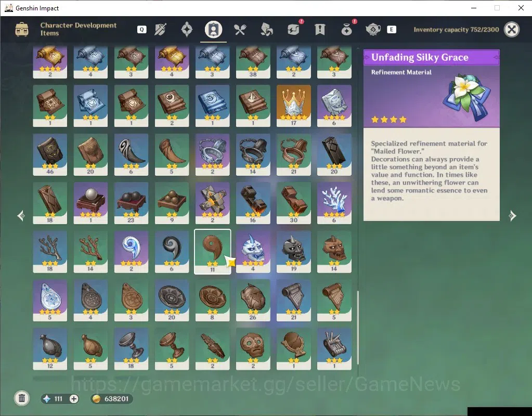
Task: Select the brown lotus disc, count 8
Action: tap(212, 300)
